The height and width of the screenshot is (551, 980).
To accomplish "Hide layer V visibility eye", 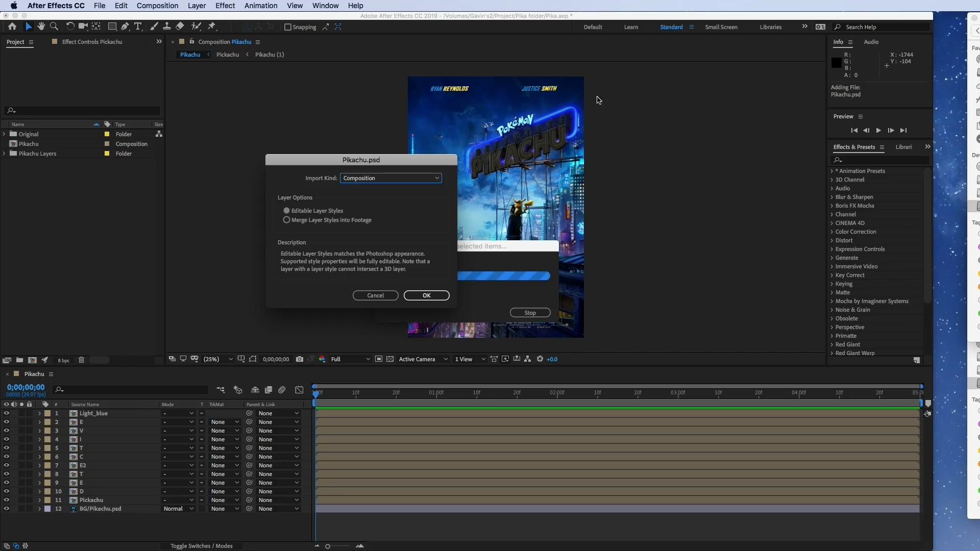I will coord(6,431).
